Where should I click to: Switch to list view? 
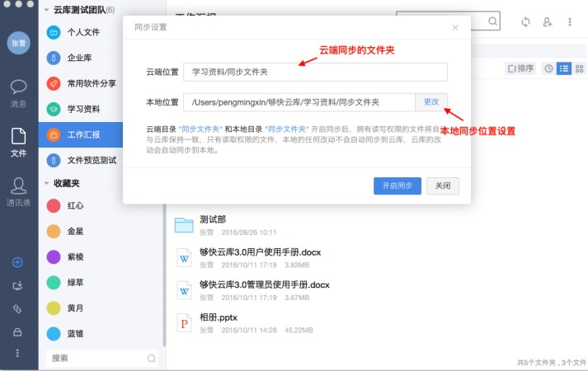click(x=564, y=68)
